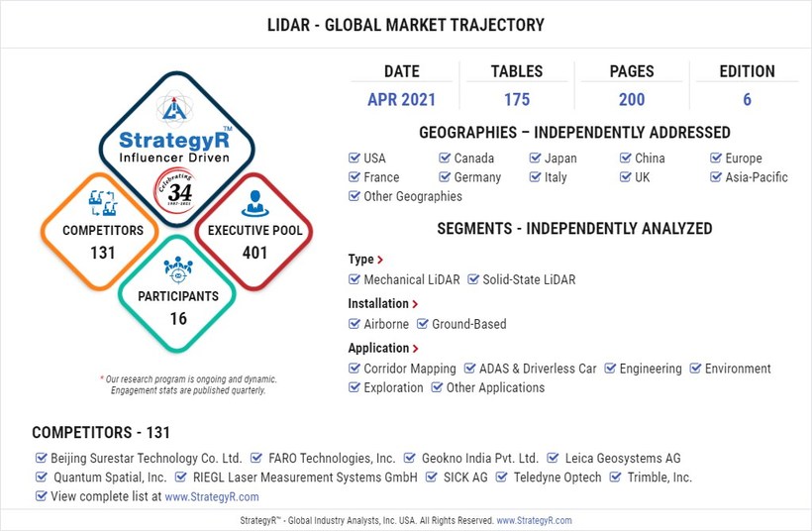Toggle the Environment application checkbox

tap(695, 369)
